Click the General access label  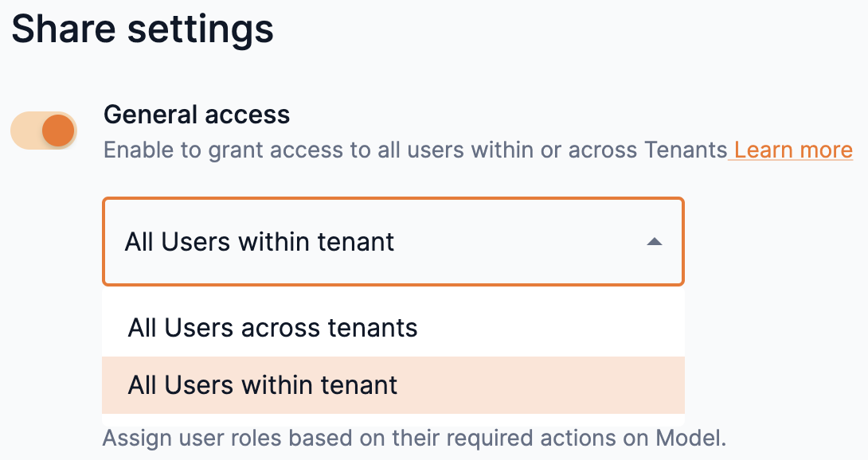(x=197, y=115)
